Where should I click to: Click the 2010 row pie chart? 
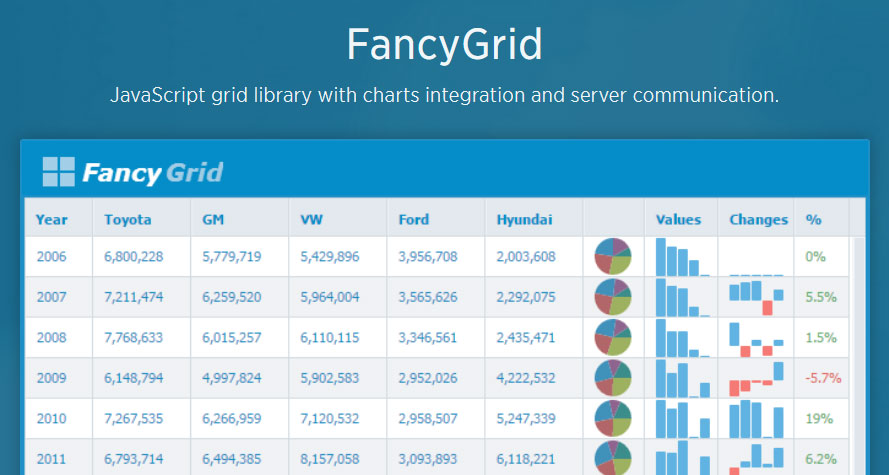coord(613,418)
